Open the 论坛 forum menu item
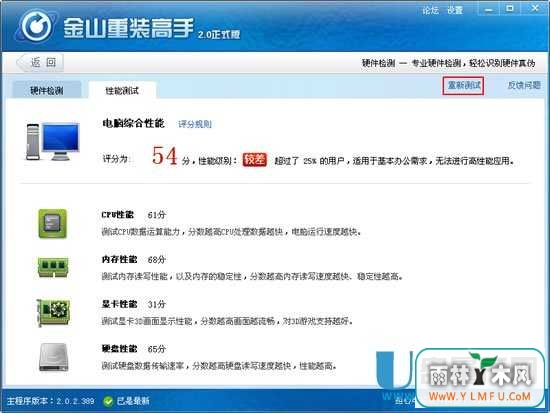This screenshot has width=550, height=413. (x=430, y=11)
